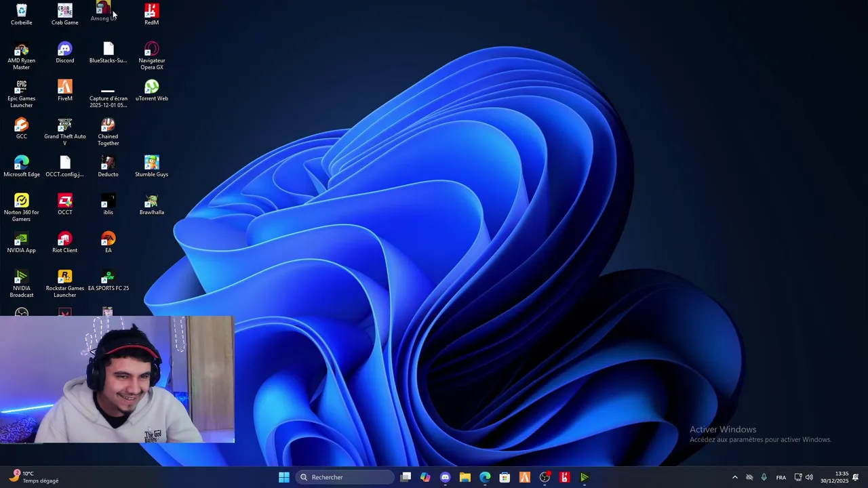
Task: Select the Brawlhalla desktop shortcut
Action: [152, 205]
